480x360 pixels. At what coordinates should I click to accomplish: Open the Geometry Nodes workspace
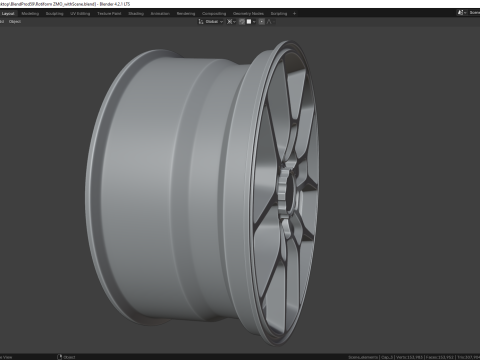248,14
